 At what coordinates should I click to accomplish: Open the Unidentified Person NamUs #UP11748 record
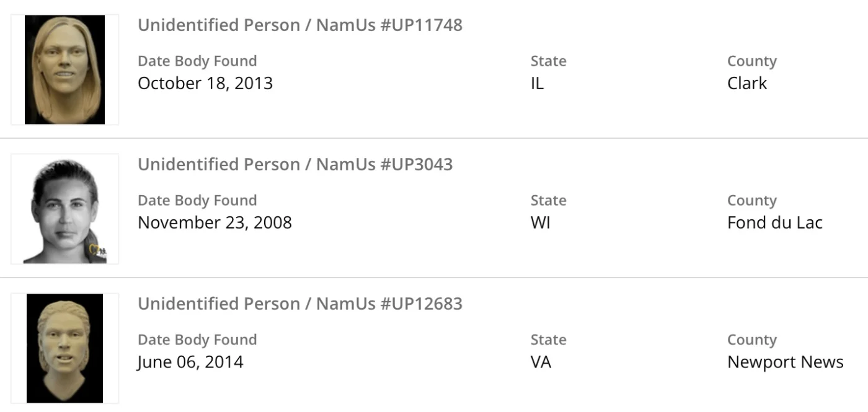coord(299,25)
